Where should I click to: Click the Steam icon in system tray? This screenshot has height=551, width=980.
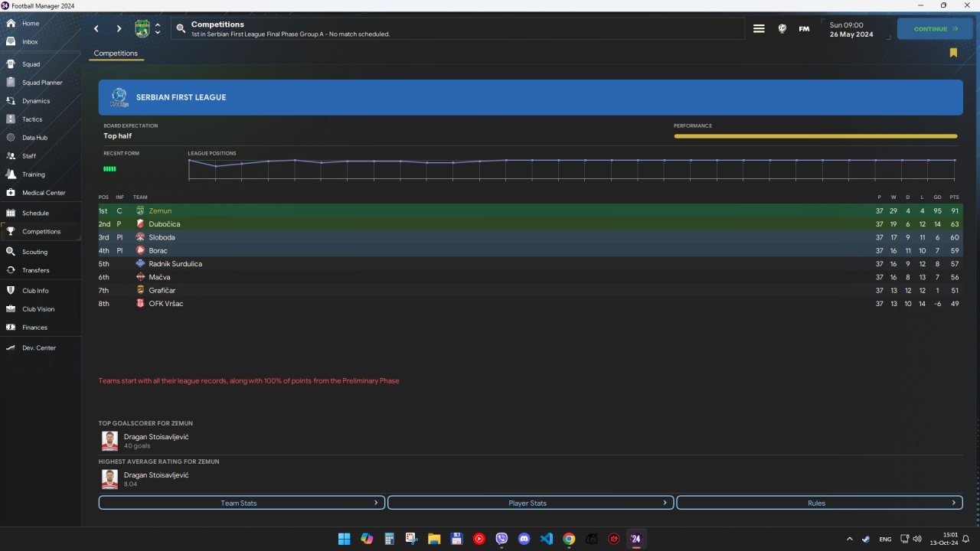pyautogui.click(x=866, y=539)
